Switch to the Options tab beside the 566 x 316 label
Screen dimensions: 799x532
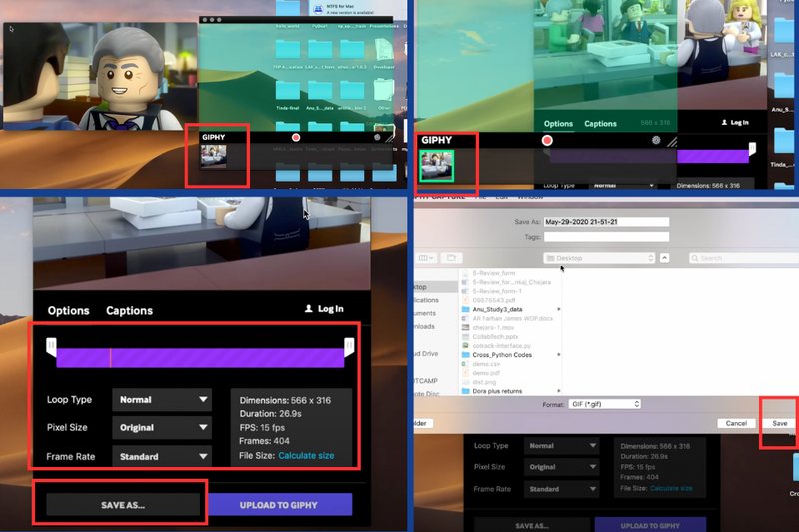click(558, 124)
